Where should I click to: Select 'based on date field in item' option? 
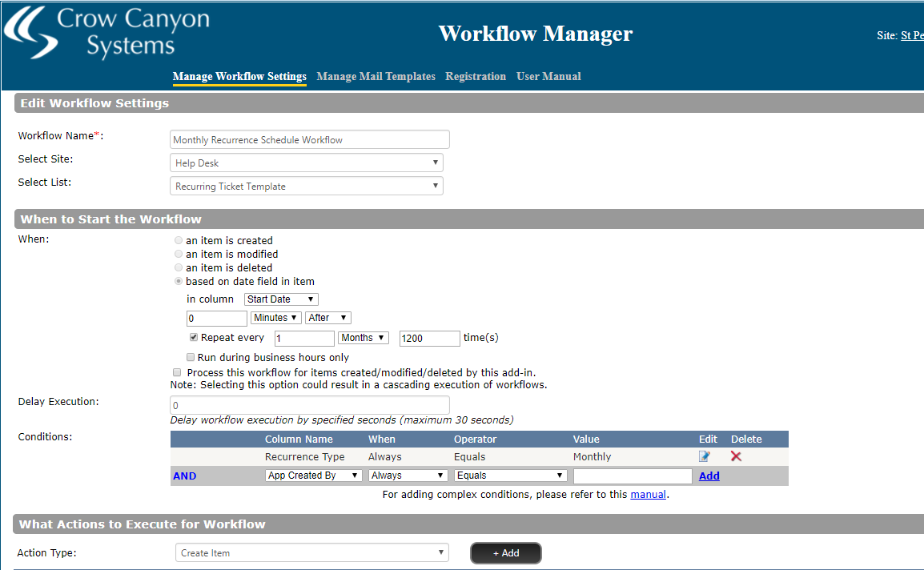click(x=179, y=281)
